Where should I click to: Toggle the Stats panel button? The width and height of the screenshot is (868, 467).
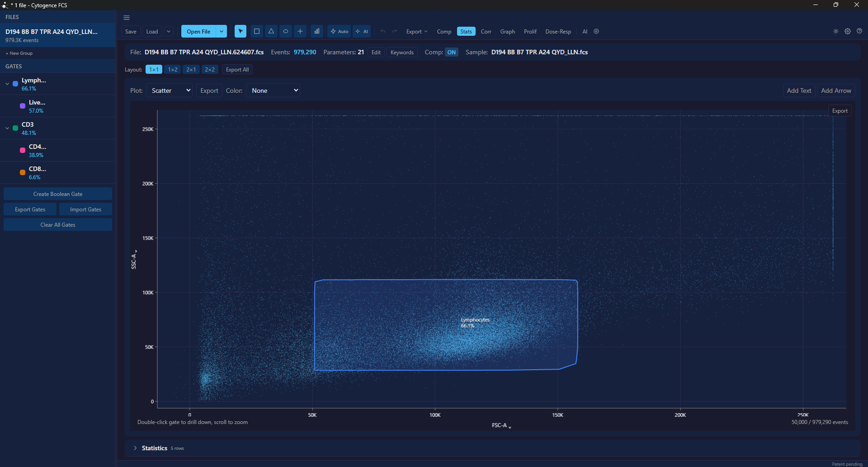click(466, 31)
